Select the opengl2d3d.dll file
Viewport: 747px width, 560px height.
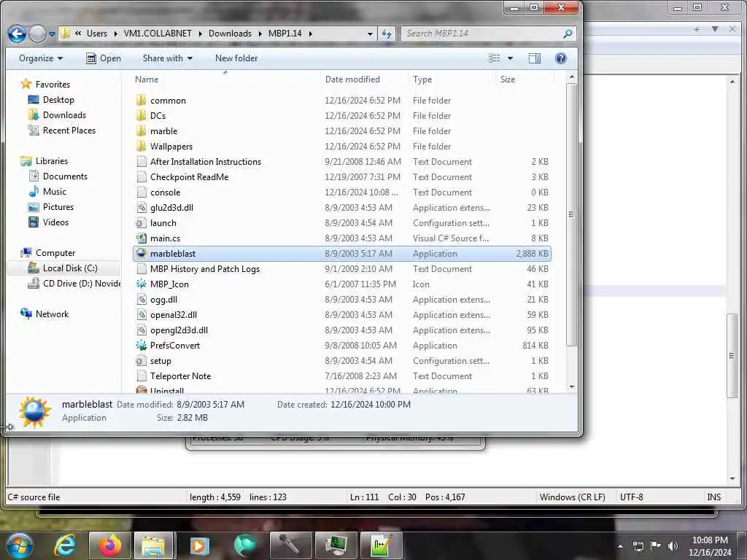[179, 330]
